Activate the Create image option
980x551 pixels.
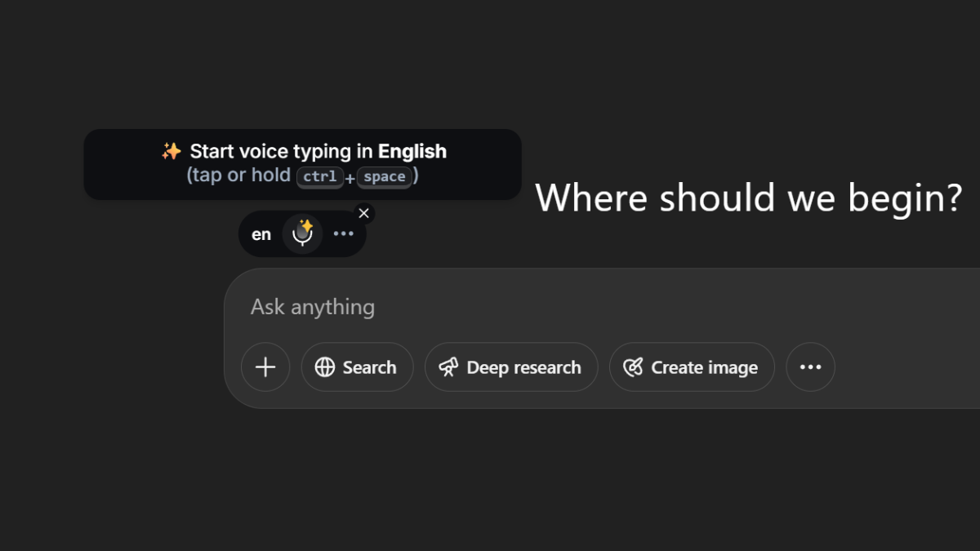pyautogui.click(x=692, y=367)
